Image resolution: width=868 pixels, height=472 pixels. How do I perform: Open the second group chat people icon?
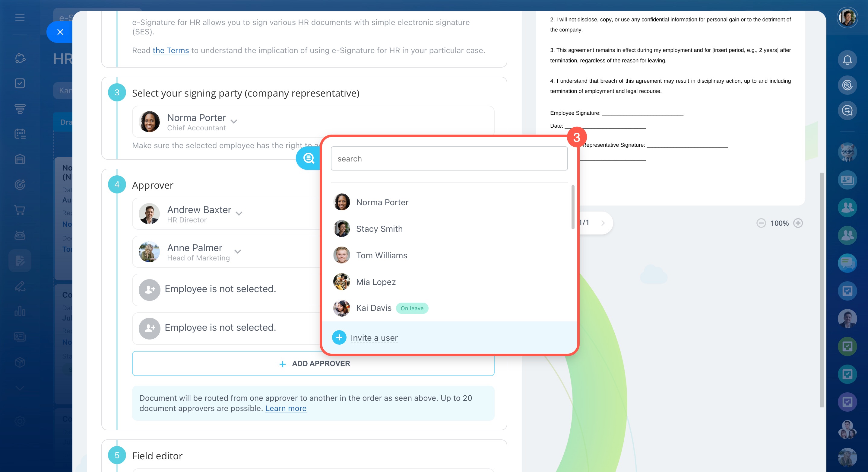(x=847, y=235)
